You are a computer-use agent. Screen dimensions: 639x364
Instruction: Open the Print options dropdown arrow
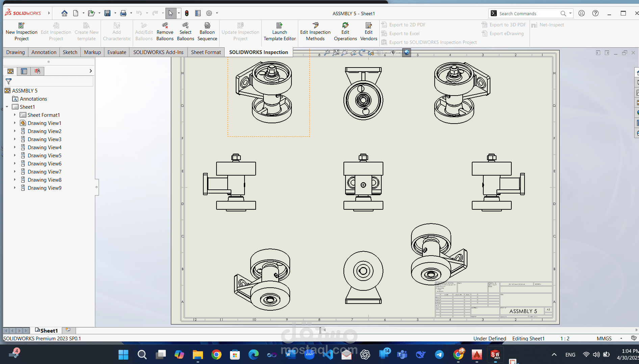click(x=131, y=13)
